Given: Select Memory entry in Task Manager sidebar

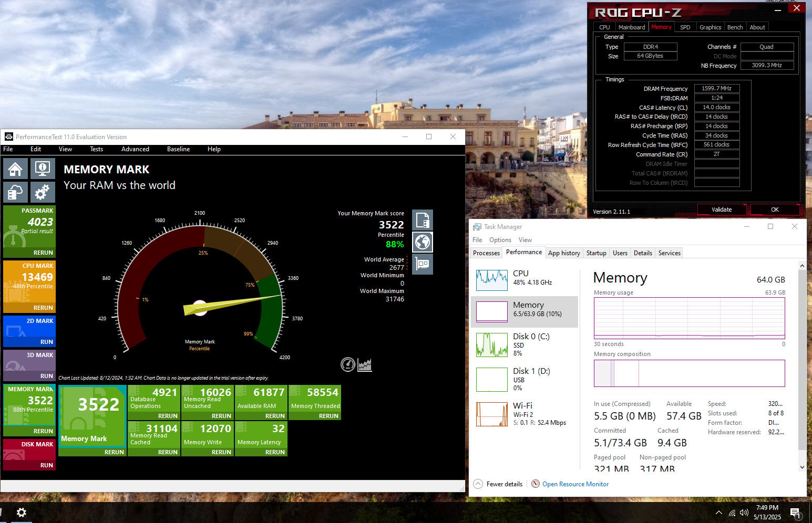Looking at the screenshot, I should pyautogui.click(x=525, y=311).
